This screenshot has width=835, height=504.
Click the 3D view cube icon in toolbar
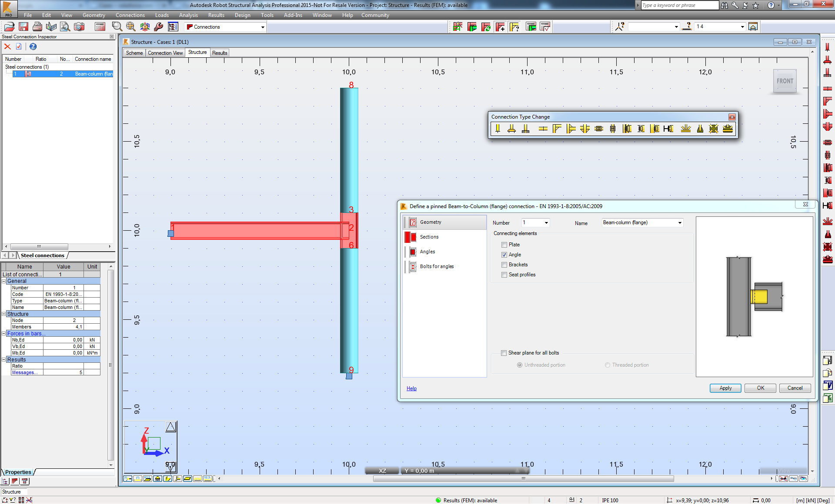(x=145, y=27)
